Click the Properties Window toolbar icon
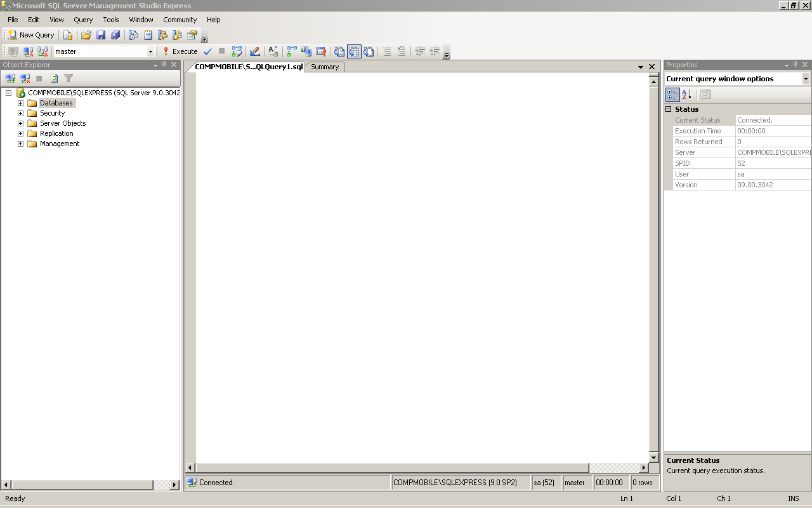 [192, 35]
